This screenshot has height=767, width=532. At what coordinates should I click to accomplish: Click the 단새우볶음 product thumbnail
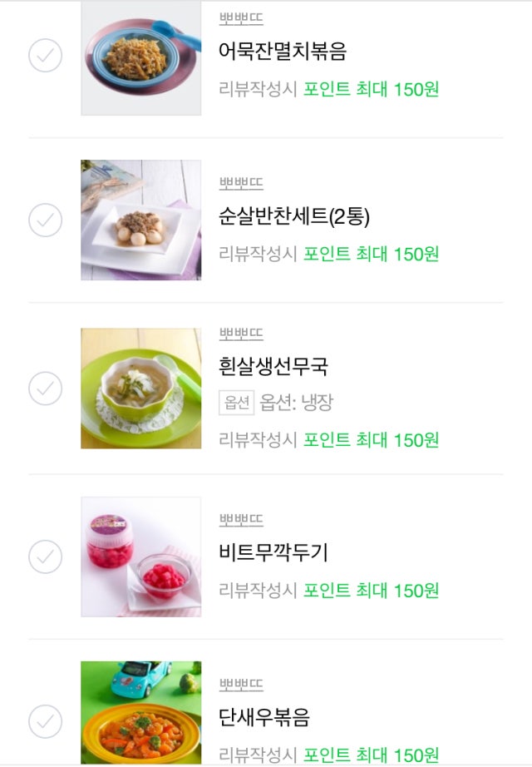pyautogui.click(x=140, y=712)
